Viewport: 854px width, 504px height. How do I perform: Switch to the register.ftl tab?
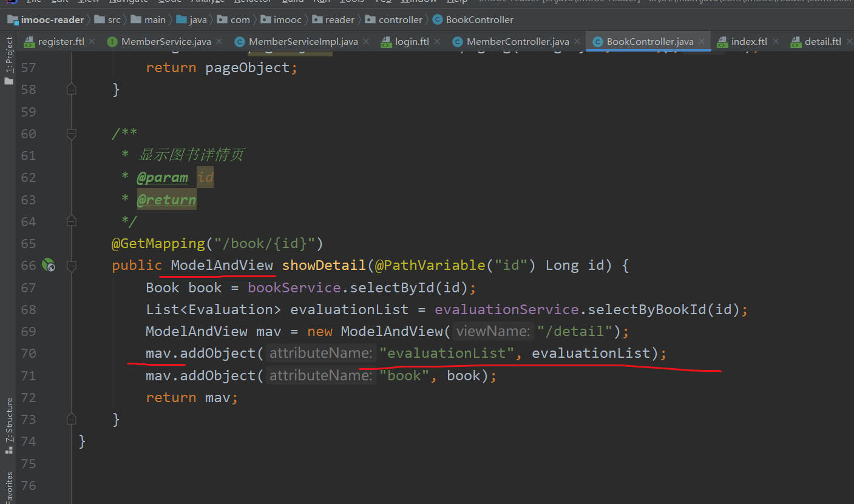(61, 41)
